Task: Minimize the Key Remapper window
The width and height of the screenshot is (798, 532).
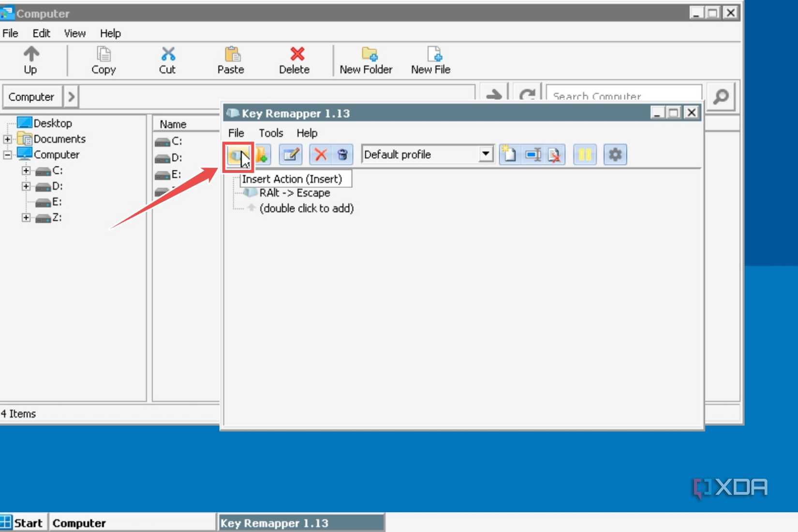Action: click(x=657, y=113)
